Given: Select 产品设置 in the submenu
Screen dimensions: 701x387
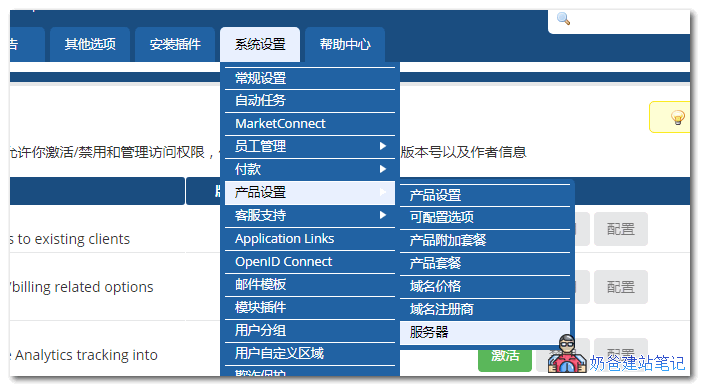Looking at the screenshot, I should 485,195.
